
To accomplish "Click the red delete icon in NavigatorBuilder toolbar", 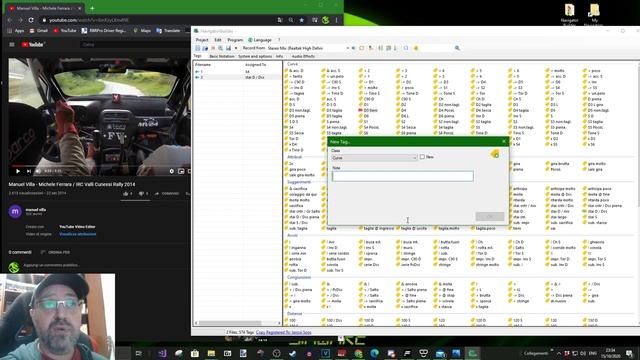I will [213, 48].
